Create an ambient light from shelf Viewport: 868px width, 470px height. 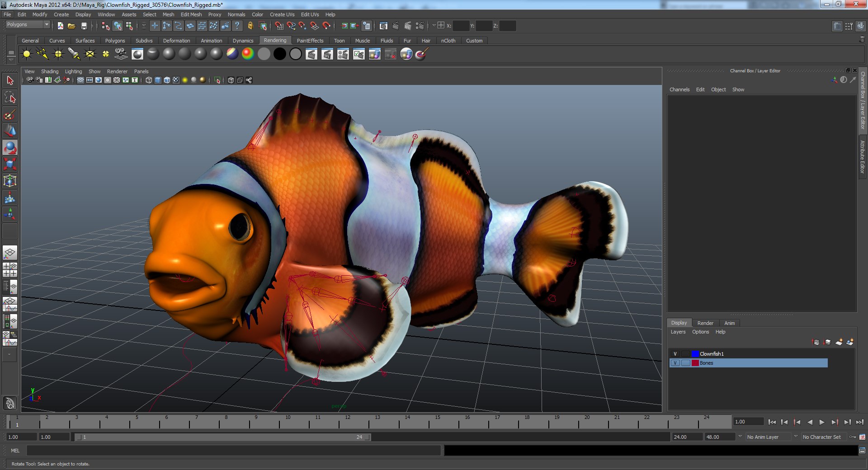27,54
